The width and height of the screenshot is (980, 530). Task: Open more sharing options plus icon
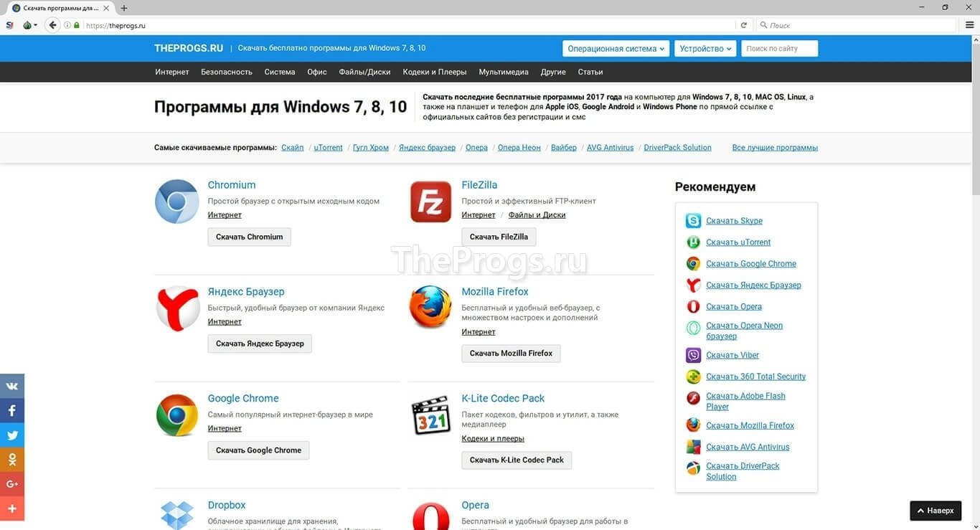[12, 508]
